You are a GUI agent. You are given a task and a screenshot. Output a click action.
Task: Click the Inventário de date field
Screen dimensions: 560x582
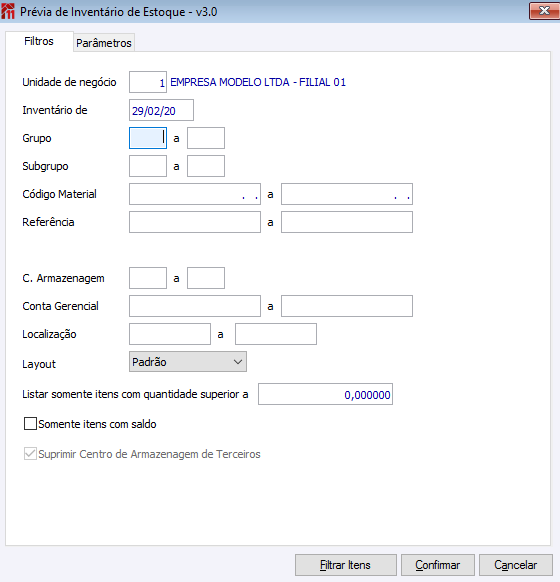[161, 110]
